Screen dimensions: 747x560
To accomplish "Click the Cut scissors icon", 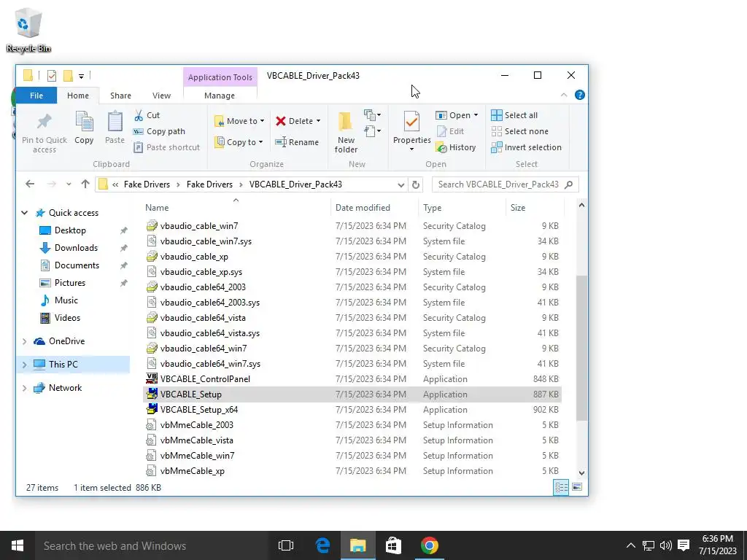I will [x=139, y=115].
